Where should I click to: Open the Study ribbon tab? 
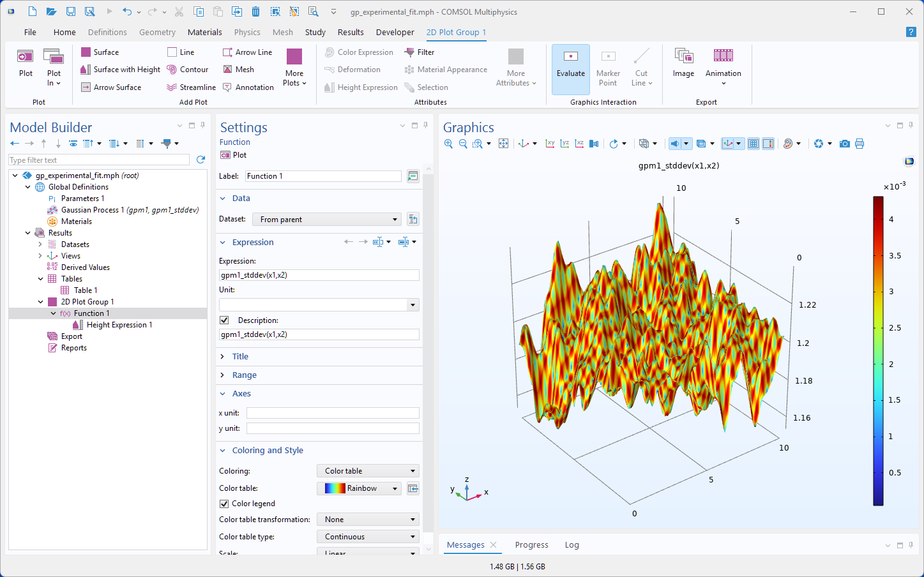pyautogui.click(x=315, y=32)
